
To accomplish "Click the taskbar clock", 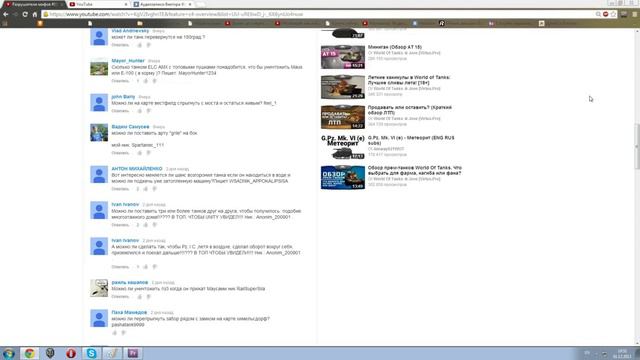I will point(622,353).
